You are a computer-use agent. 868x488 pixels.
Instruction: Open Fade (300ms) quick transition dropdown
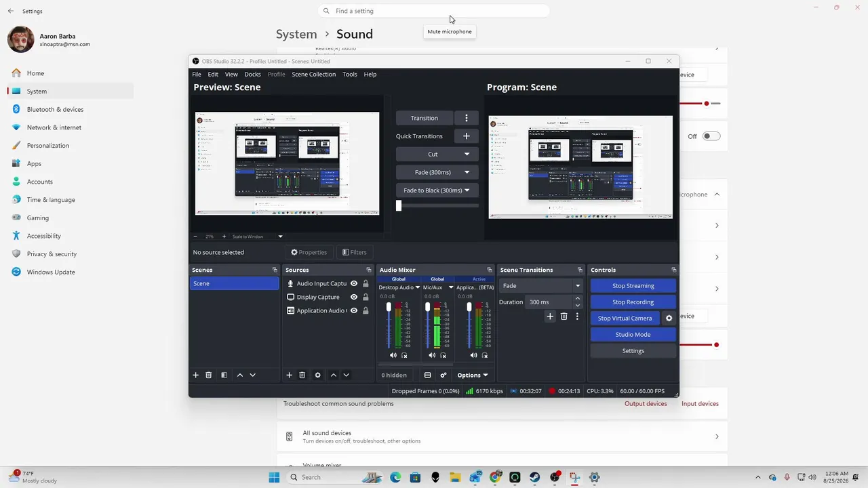437,172
